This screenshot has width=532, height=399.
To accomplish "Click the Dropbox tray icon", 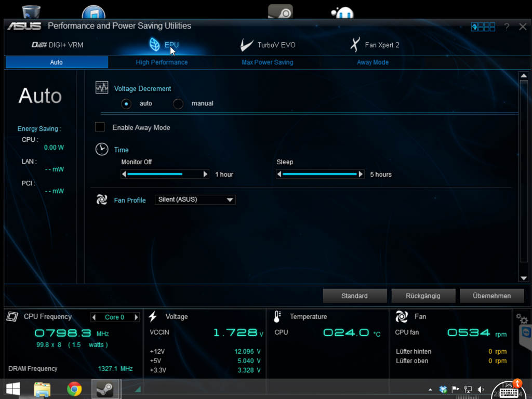I will 443,389.
